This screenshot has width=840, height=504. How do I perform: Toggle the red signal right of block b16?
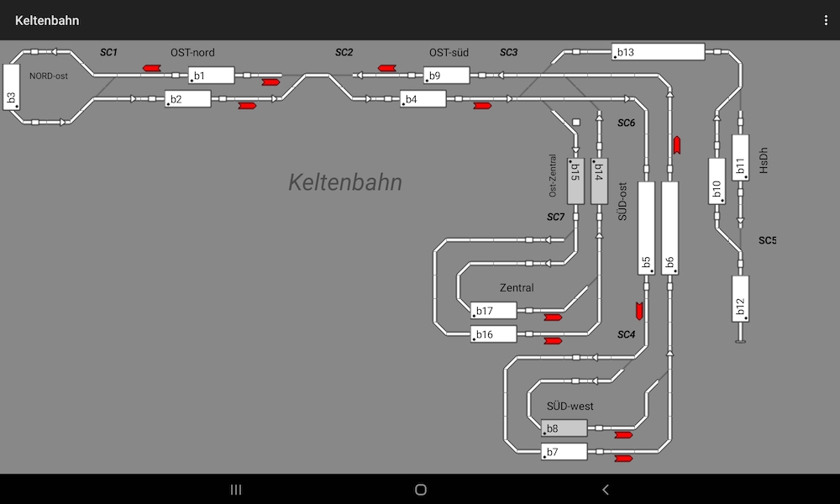click(553, 341)
